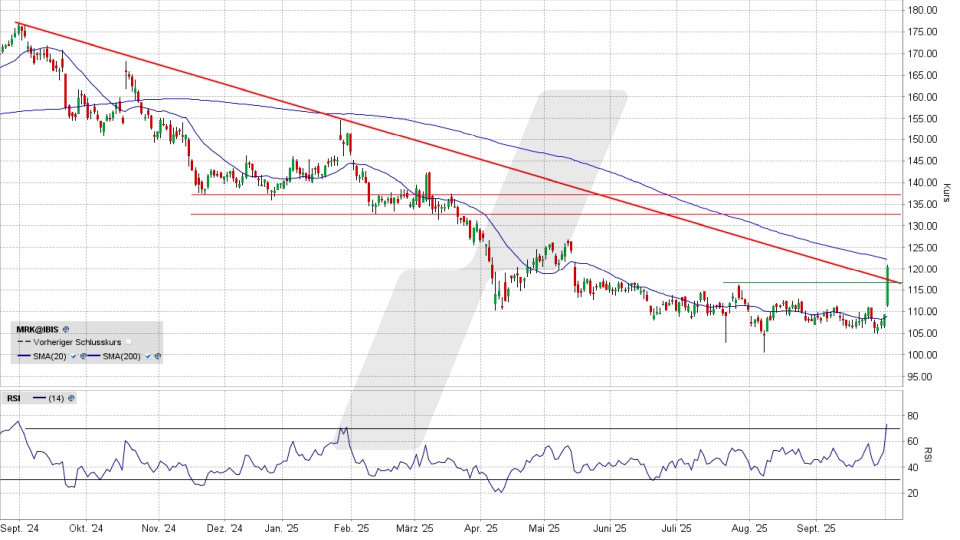Uncheck the SMA(20) checkbox
The height and width of the screenshot is (540, 960).
click(73, 356)
